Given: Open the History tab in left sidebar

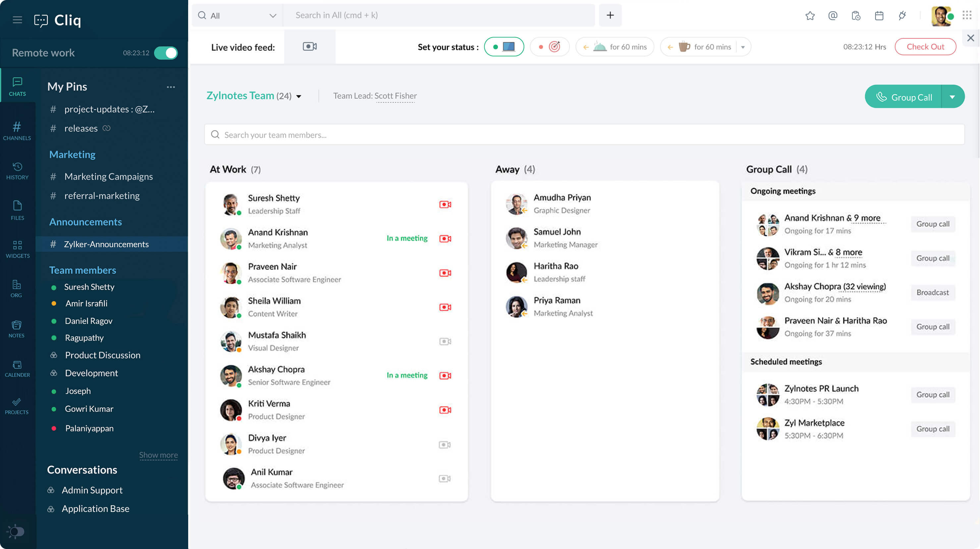Looking at the screenshot, I should tap(17, 171).
